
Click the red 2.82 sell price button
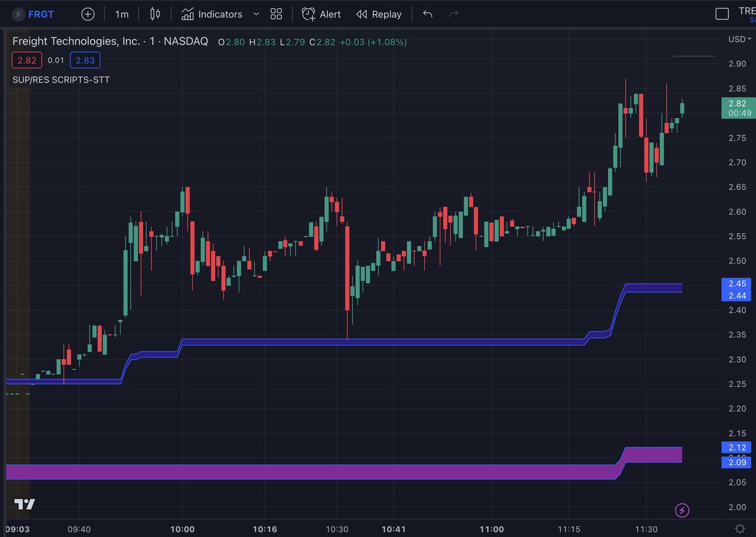point(27,61)
